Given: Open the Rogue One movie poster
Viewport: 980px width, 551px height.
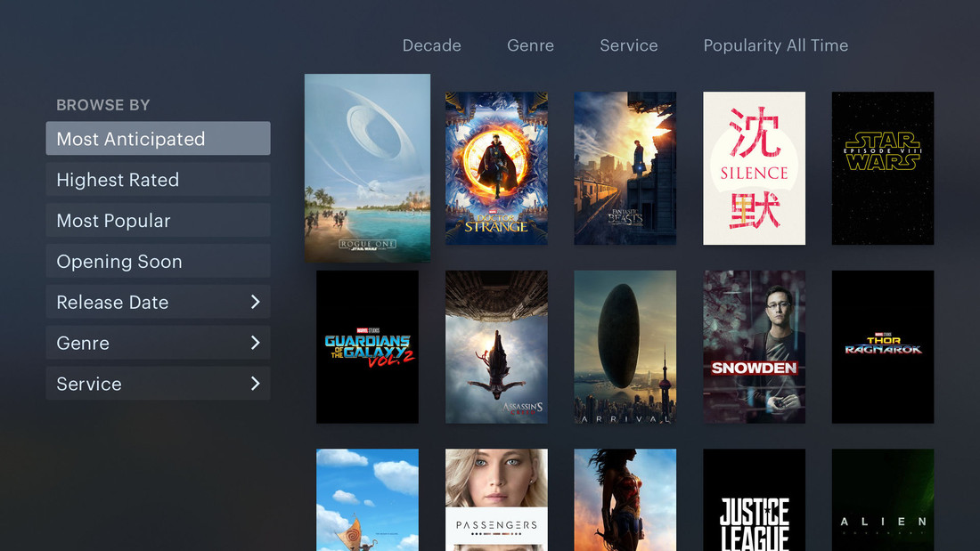Looking at the screenshot, I should (367, 167).
